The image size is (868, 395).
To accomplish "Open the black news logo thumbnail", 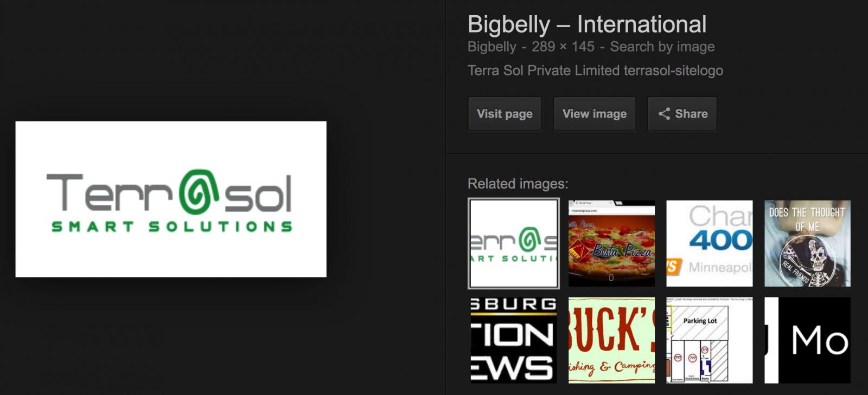I will [x=514, y=340].
